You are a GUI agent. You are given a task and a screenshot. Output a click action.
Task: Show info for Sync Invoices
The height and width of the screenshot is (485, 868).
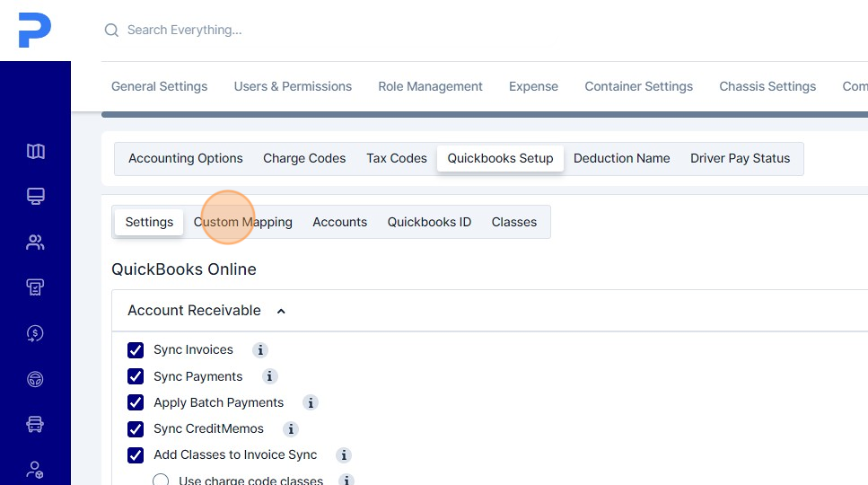click(x=260, y=350)
